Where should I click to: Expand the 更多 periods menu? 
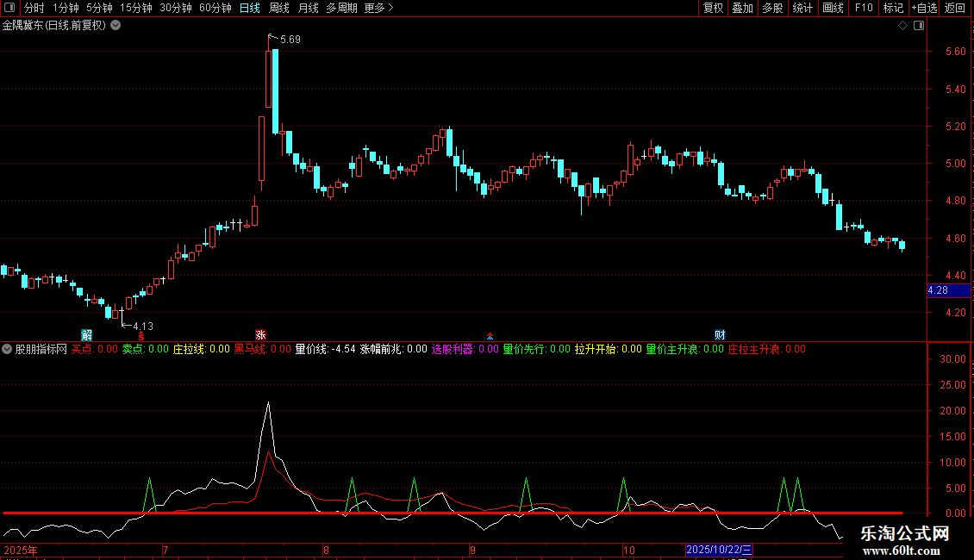[379, 8]
